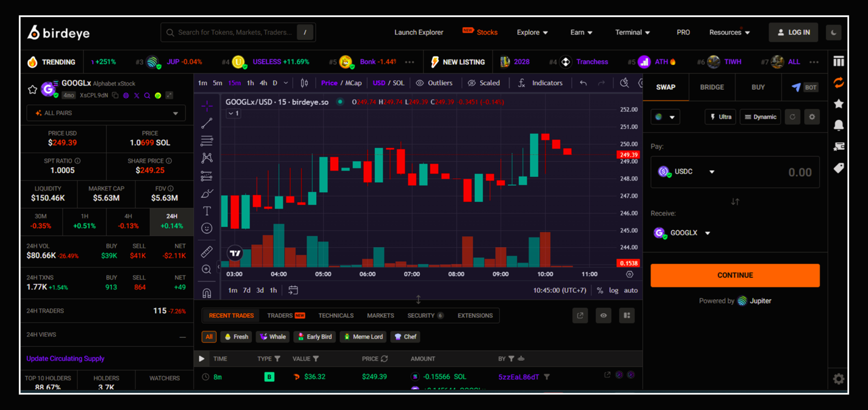Toggle auto scale on the chart

coord(631,290)
